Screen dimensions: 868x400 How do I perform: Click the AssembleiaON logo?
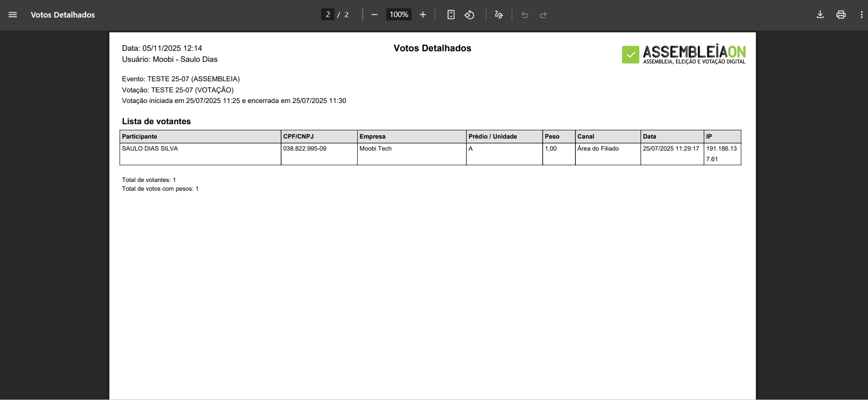(683, 55)
